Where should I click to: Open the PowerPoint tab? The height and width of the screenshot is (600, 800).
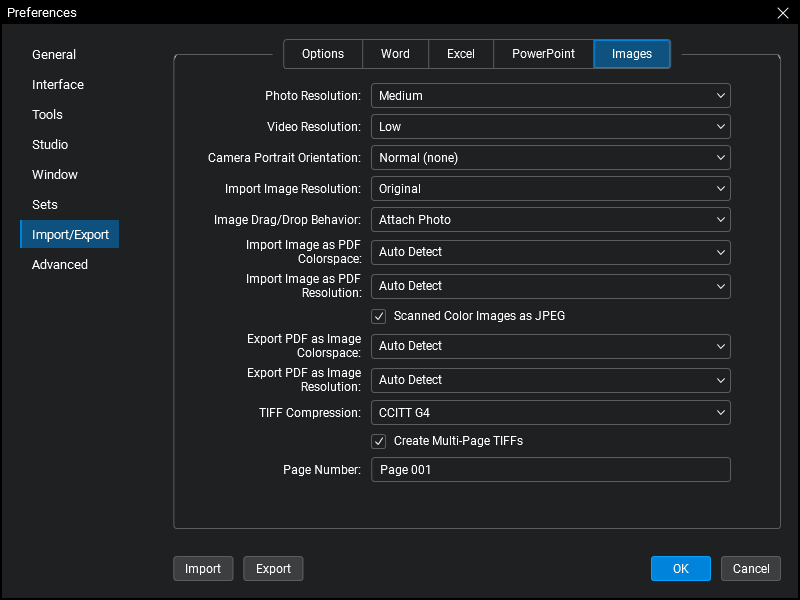[x=543, y=54]
